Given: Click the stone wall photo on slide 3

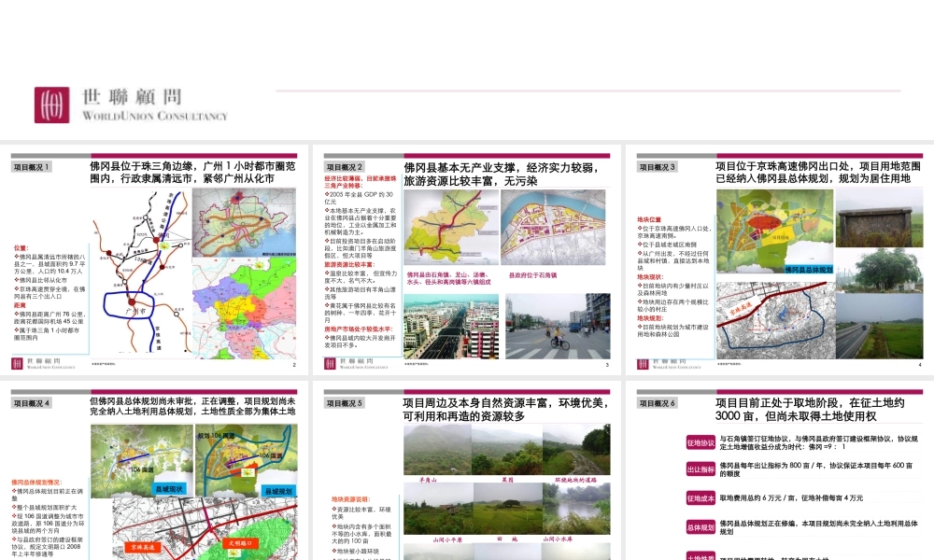Looking at the screenshot, I should pos(879,219).
